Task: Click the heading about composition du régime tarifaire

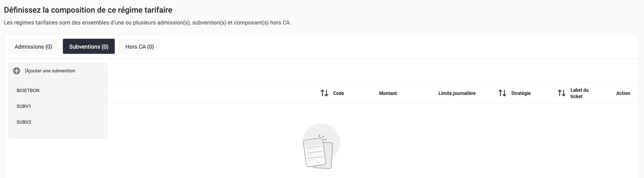Action: pos(88,10)
